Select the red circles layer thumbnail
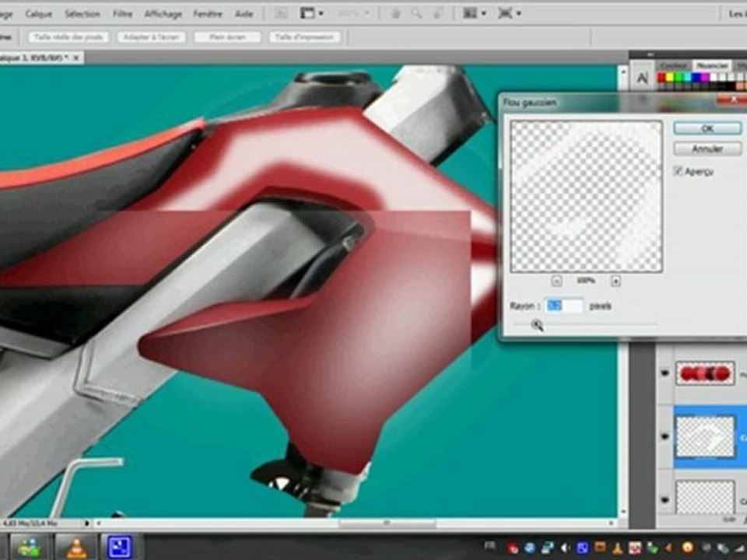Screen dimensions: 747x560 [x=705, y=373]
